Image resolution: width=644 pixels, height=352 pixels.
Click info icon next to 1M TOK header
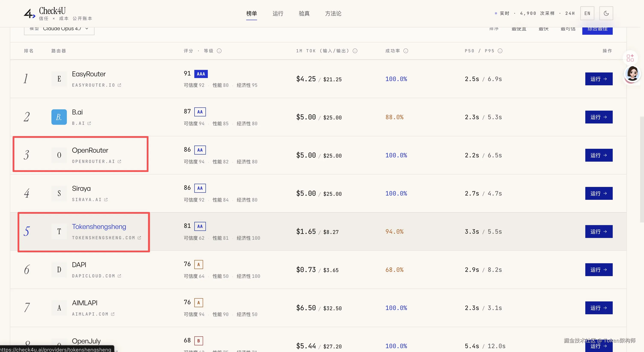pos(355,51)
